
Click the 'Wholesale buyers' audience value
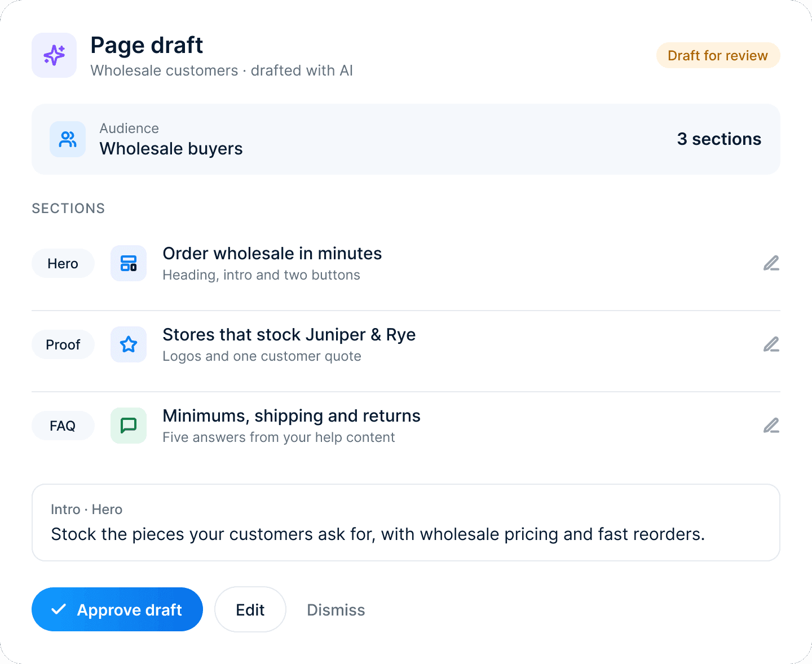[x=171, y=149]
